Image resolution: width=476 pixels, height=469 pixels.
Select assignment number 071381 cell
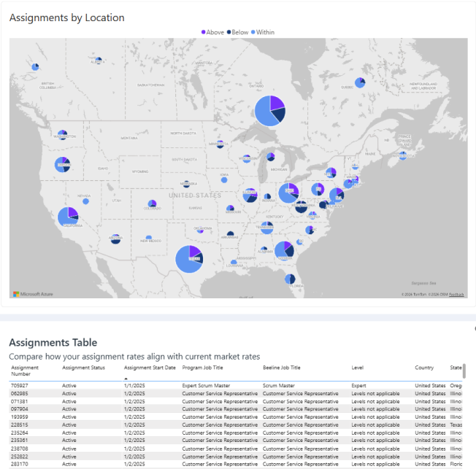pyautogui.click(x=20, y=401)
